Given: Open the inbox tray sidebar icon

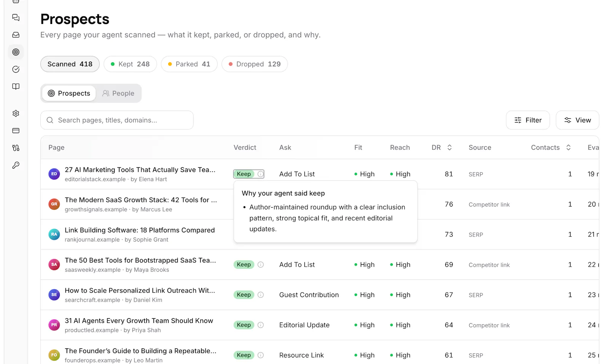Looking at the screenshot, I should (x=16, y=35).
